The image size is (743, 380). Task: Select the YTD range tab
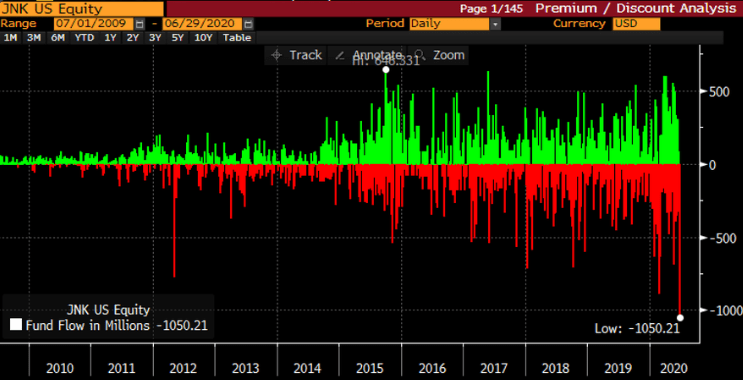84,38
